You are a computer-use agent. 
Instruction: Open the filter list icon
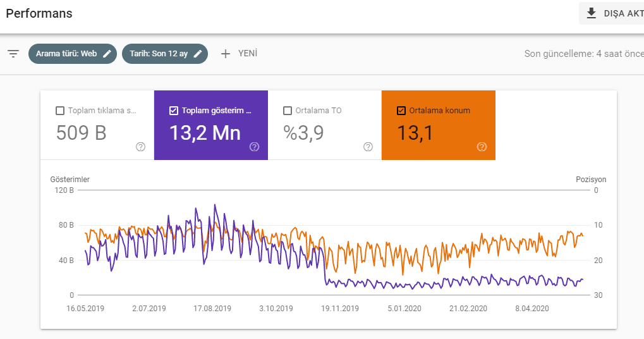13,54
